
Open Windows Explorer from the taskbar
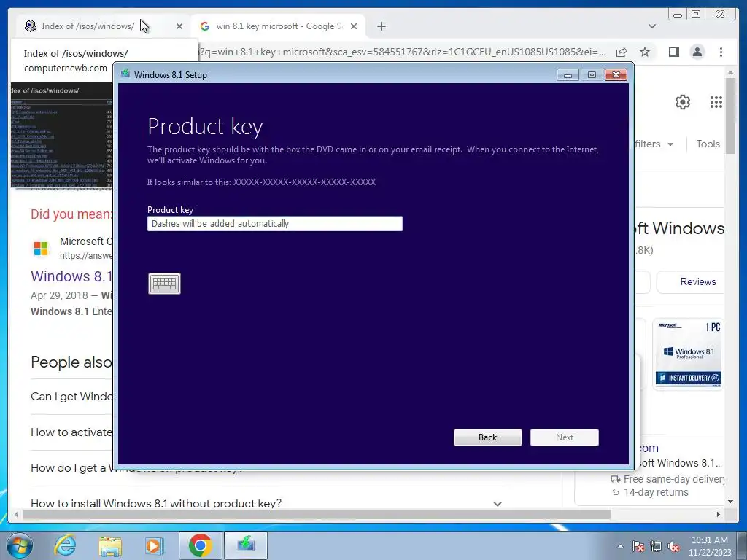(x=110, y=545)
